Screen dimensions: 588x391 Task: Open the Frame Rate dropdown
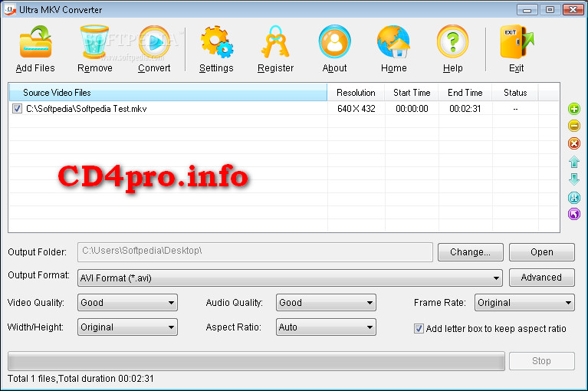click(524, 303)
